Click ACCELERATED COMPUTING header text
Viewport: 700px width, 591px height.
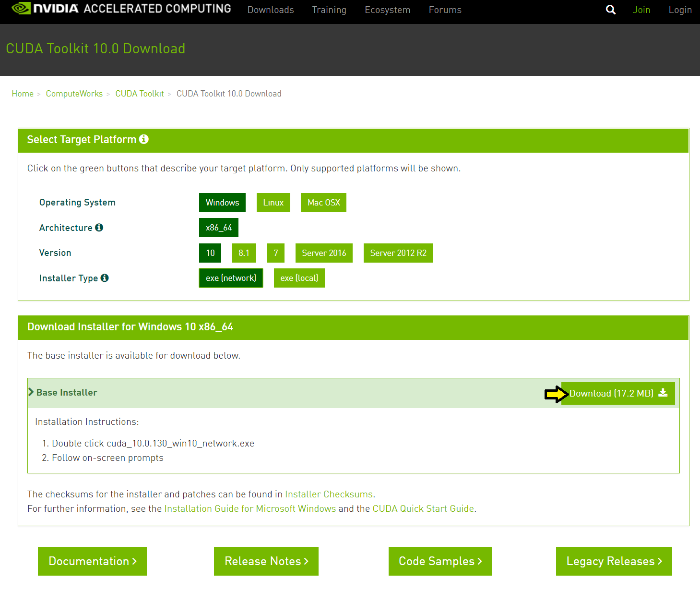(x=157, y=9)
